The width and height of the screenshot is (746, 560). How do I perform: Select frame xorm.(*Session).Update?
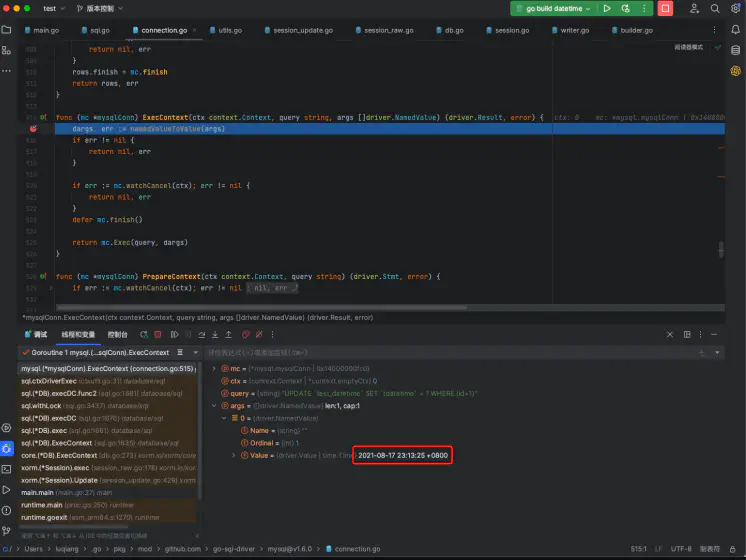click(108, 480)
